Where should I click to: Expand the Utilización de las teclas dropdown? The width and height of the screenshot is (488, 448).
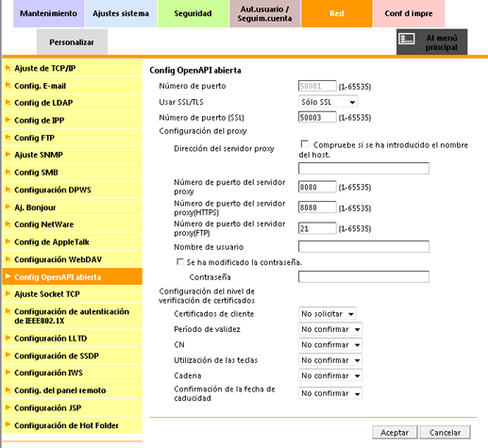[x=330, y=360]
